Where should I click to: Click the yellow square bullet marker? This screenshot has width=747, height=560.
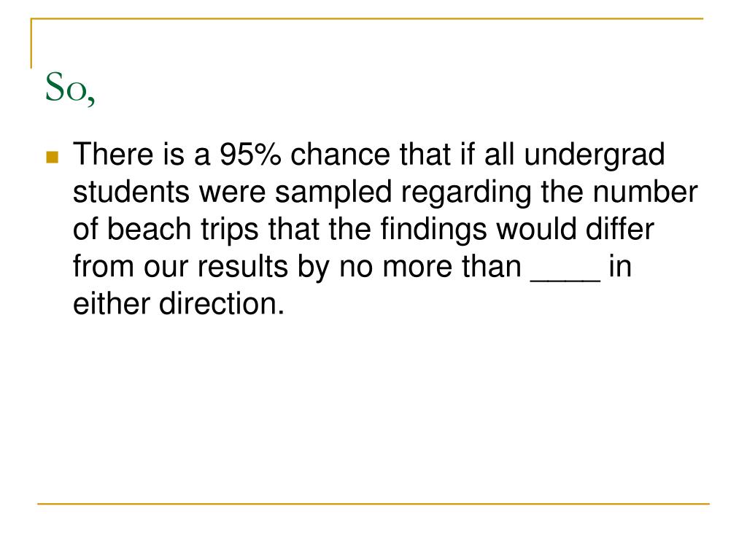tap(53, 157)
